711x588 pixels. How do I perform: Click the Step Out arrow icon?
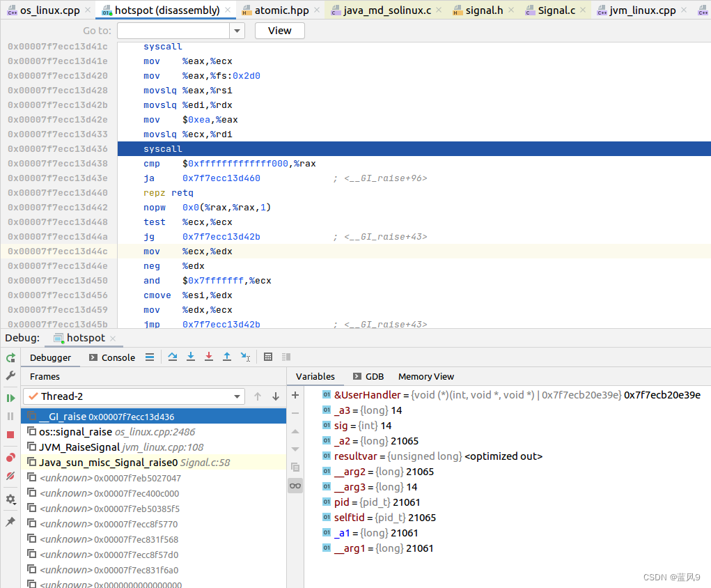click(226, 357)
